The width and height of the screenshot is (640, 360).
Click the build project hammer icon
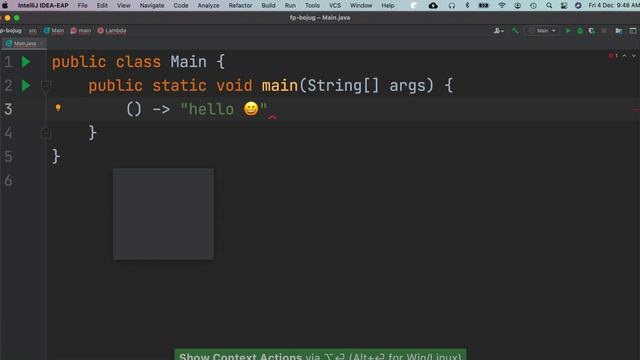pyautogui.click(x=515, y=31)
